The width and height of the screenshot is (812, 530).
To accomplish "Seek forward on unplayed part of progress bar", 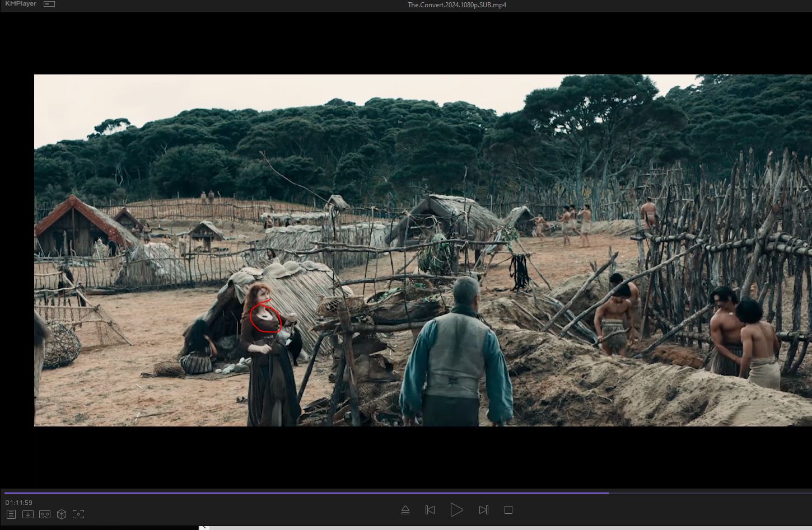I will (706, 493).
